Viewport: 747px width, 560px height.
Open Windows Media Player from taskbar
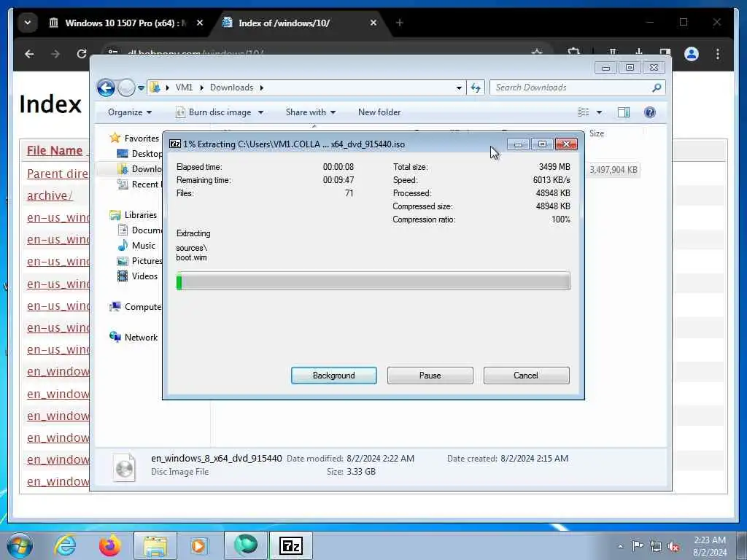tap(198, 545)
